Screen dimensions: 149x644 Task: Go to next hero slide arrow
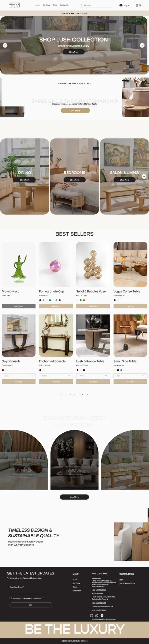142,45
